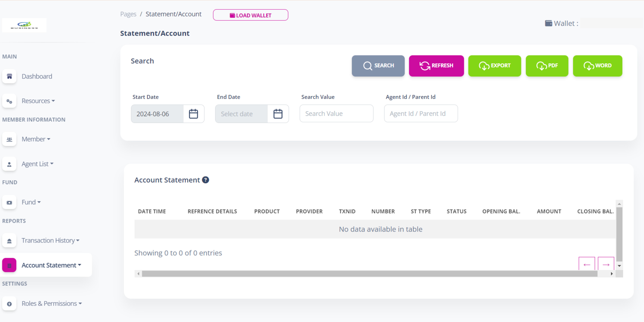Click the Dashboard store icon in sidebar
The height and width of the screenshot is (322, 644).
click(x=9, y=76)
